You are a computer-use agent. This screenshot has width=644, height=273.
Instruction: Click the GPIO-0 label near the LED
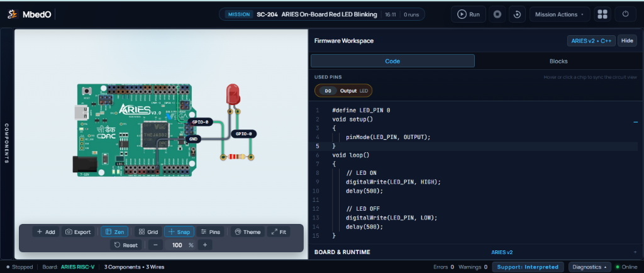(244, 133)
